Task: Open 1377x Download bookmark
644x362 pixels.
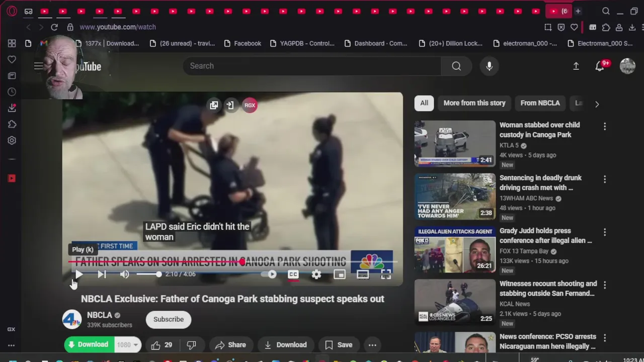Action: pyautogui.click(x=107, y=43)
